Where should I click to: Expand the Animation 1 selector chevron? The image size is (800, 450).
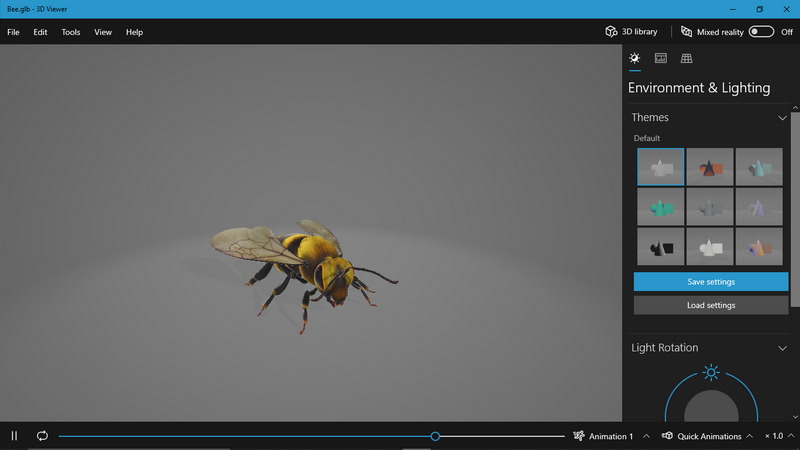tap(646, 436)
